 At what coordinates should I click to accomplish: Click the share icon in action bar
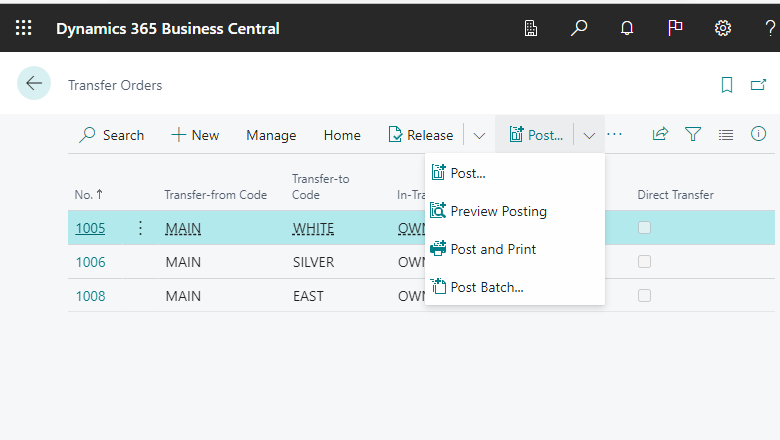[x=660, y=134]
